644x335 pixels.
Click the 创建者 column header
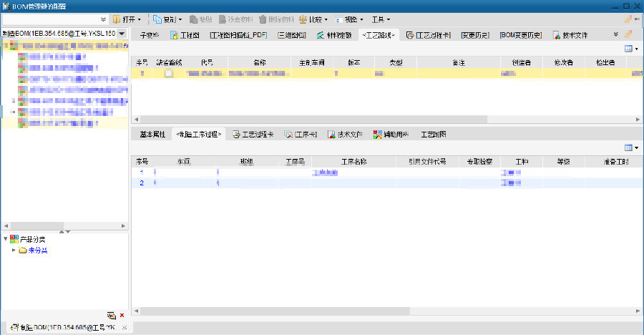pyautogui.click(x=521, y=62)
